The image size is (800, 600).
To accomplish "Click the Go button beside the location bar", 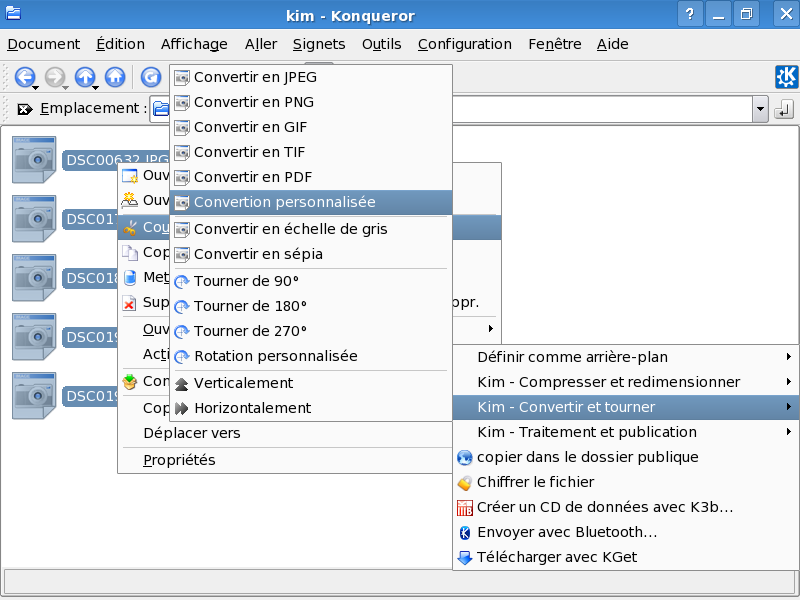I will tap(784, 109).
